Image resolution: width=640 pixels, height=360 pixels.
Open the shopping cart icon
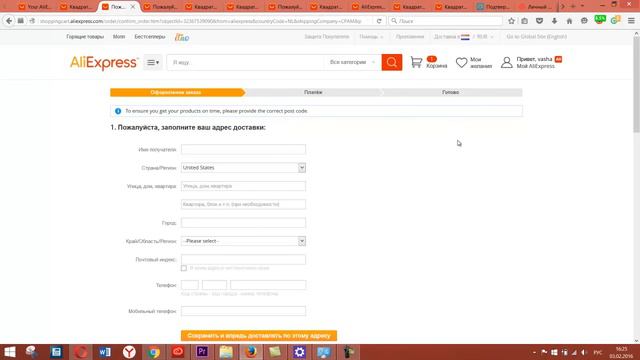416,62
